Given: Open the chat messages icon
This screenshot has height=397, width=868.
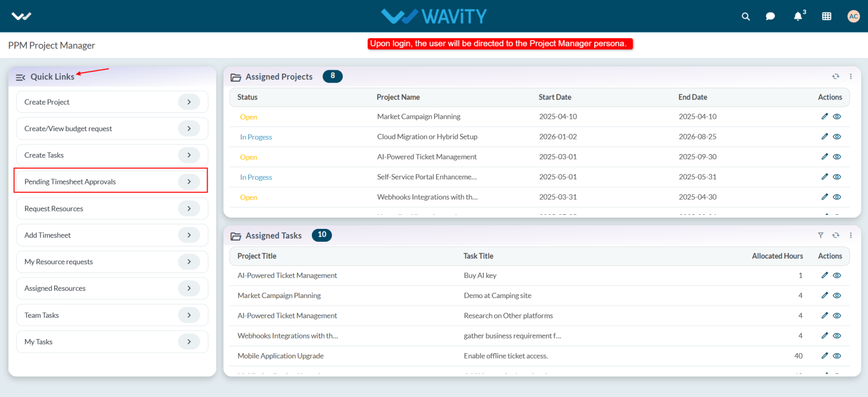Looking at the screenshot, I should 770,16.
